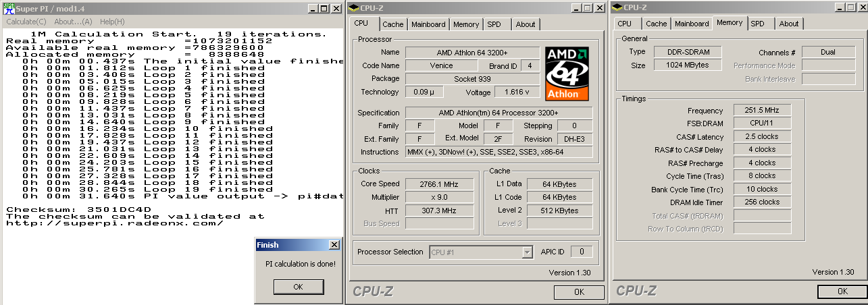Click the Cycle Time (Tras) value 8 clocks

click(x=762, y=176)
